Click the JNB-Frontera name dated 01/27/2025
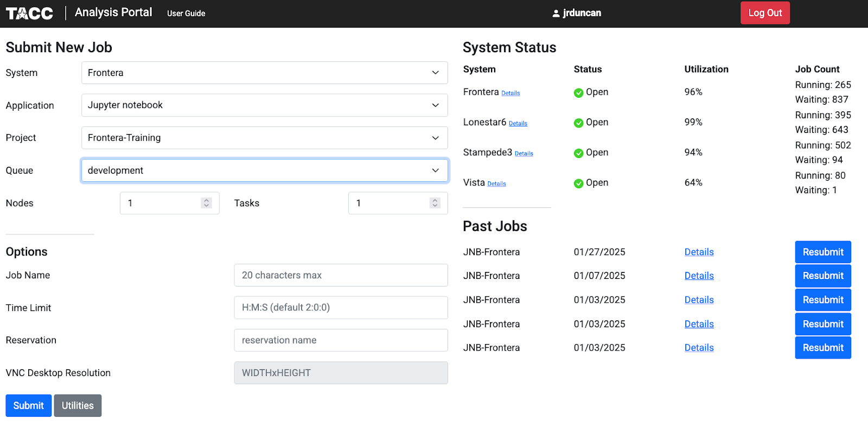The image size is (868, 426). pyautogui.click(x=492, y=252)
